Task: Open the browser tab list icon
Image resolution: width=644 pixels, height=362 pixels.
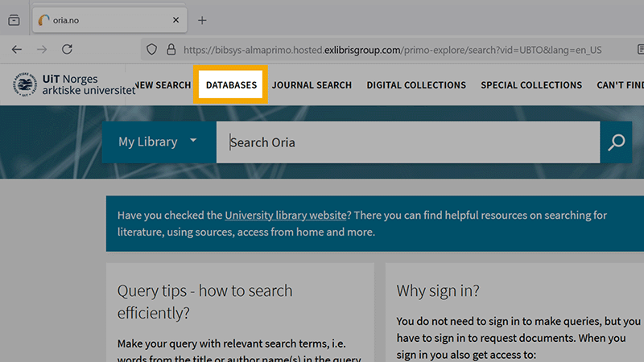Action: (14, 20)
